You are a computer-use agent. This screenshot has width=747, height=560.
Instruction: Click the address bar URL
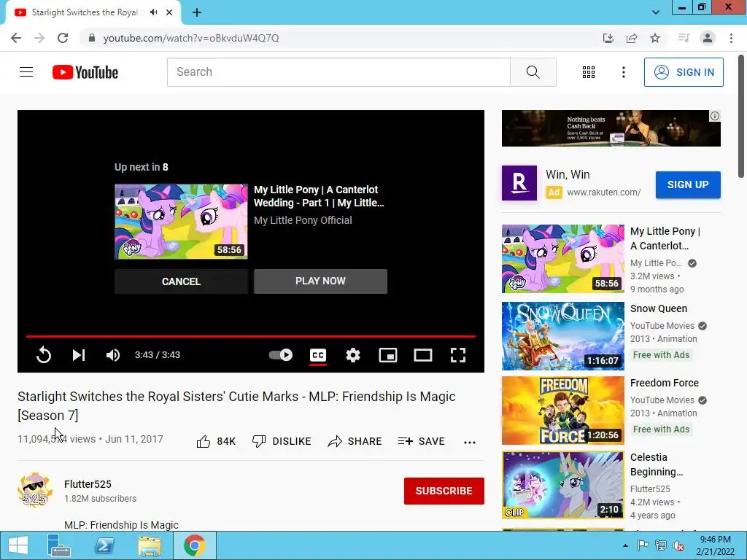191,38
